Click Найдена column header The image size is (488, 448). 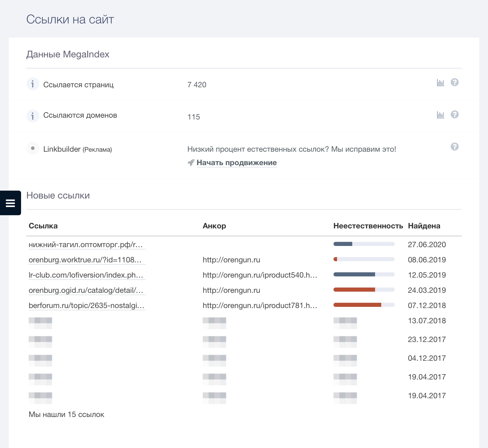(424, 226)
